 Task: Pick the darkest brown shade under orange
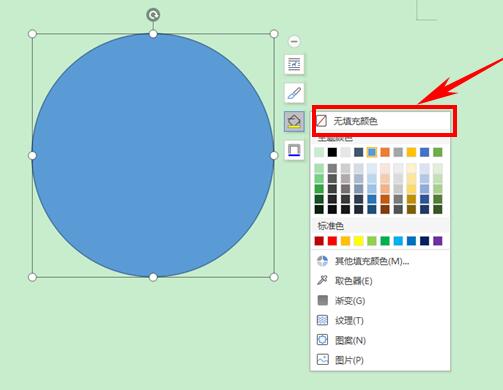[385, 209]
